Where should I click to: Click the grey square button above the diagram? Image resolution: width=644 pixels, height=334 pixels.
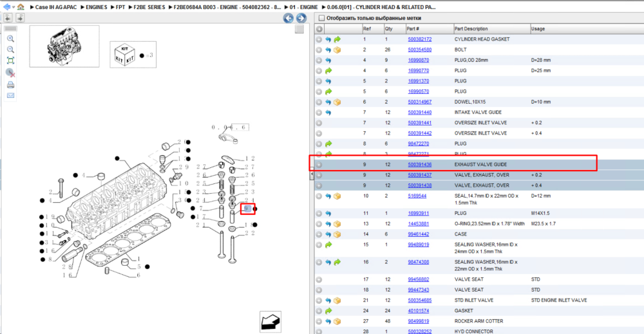tap(299, 29)
